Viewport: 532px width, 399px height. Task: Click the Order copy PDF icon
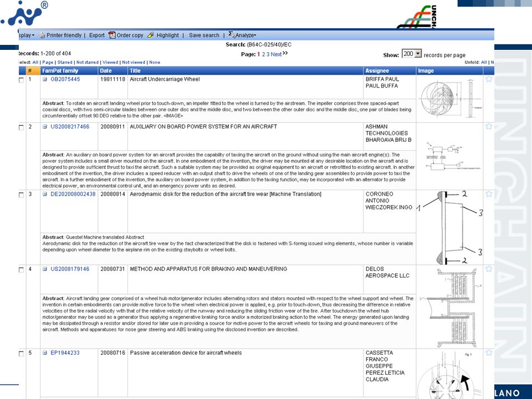point(112,35)
